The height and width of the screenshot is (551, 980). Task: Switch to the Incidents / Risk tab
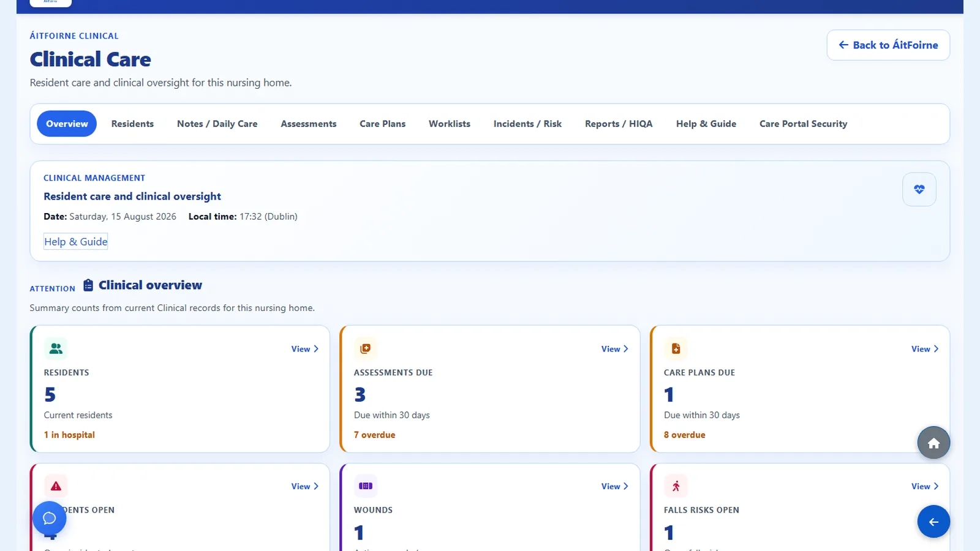(x=527, y=124)
